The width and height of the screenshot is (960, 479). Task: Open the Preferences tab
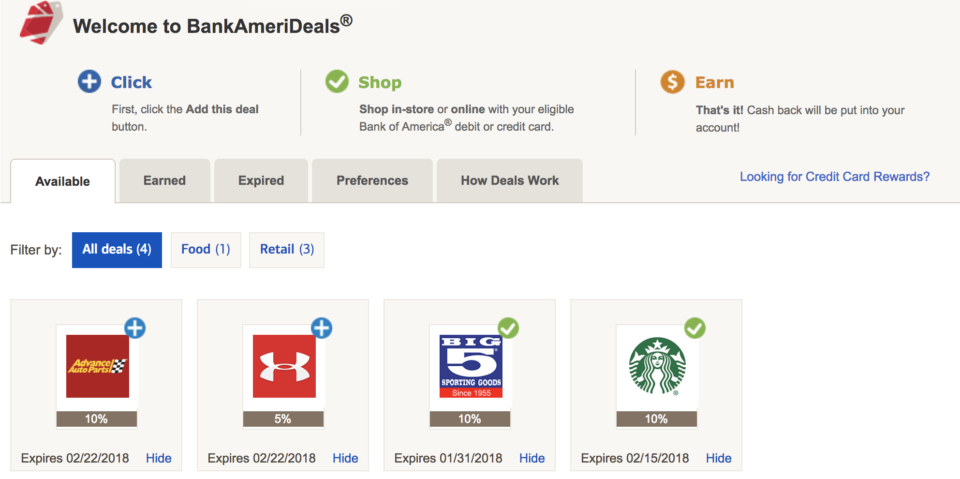coord(372,181)
